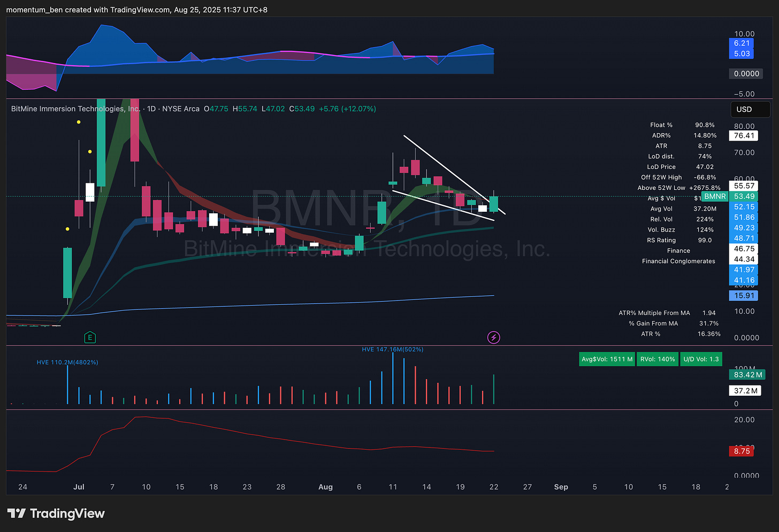Click the 46.75 white price label
The width and height of the screenshot is (779, 532).
coord(744,249)
